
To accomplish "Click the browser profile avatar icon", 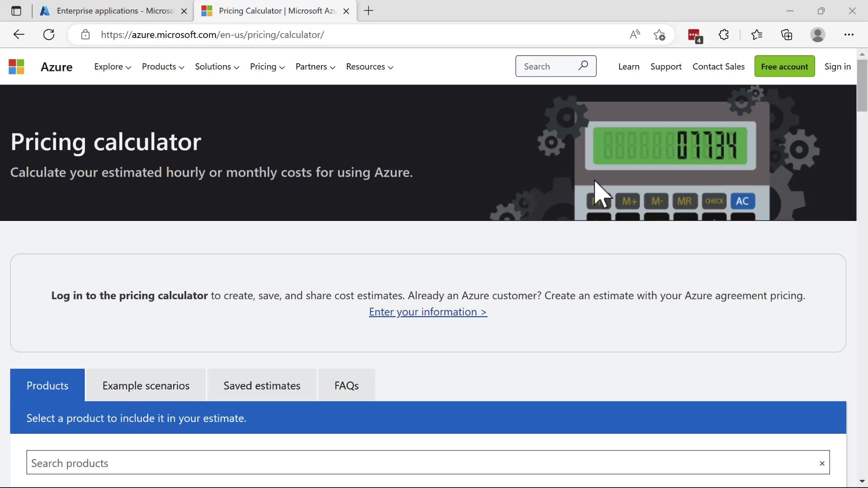I will [817, 35].
